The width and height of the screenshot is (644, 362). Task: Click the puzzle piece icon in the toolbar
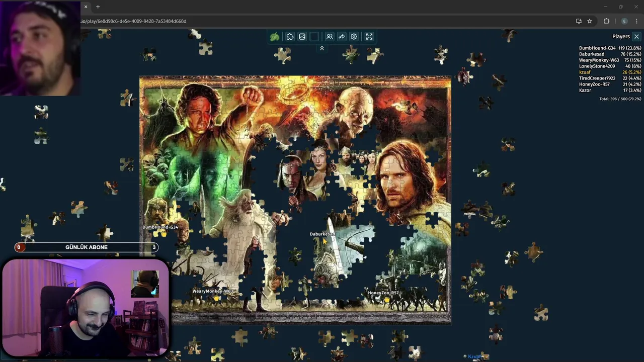tap(290, 37)
